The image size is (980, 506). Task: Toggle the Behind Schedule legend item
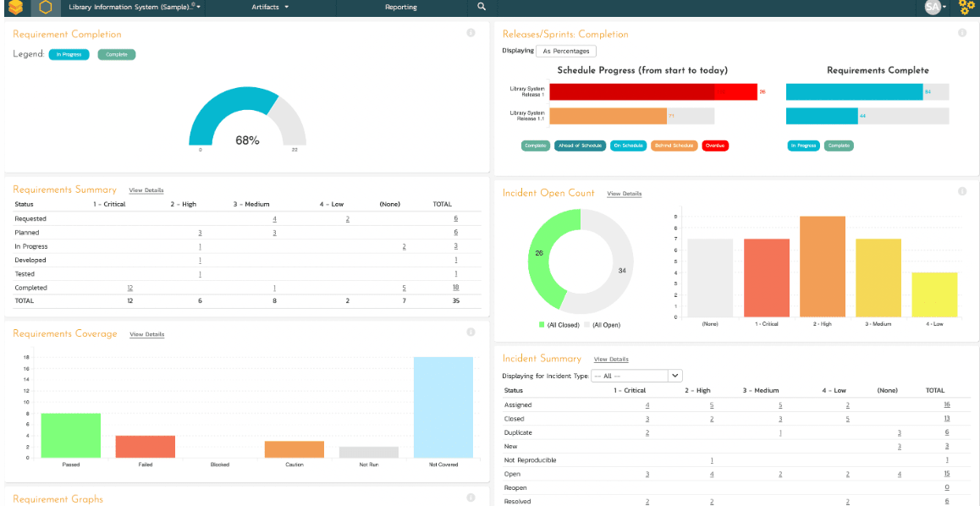point(674,146)
